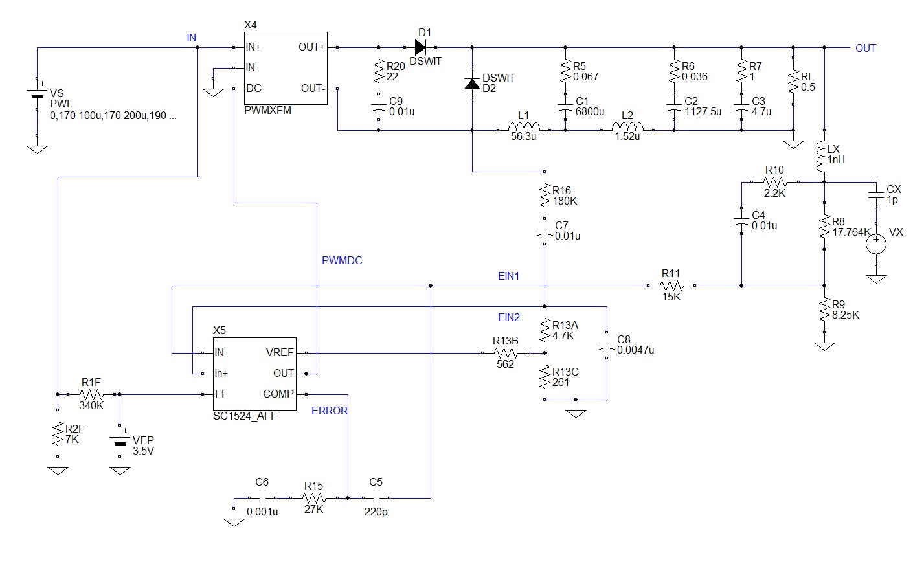Select the LX inductor symbol

click(x=824, y=155)
